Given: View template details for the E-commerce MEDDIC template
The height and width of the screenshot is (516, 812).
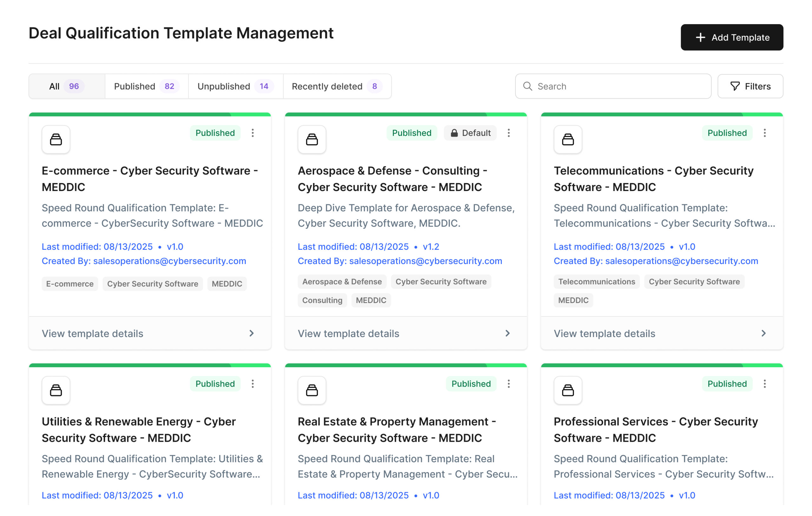Looking at the screenshot, I should click(x=92, y=334).
